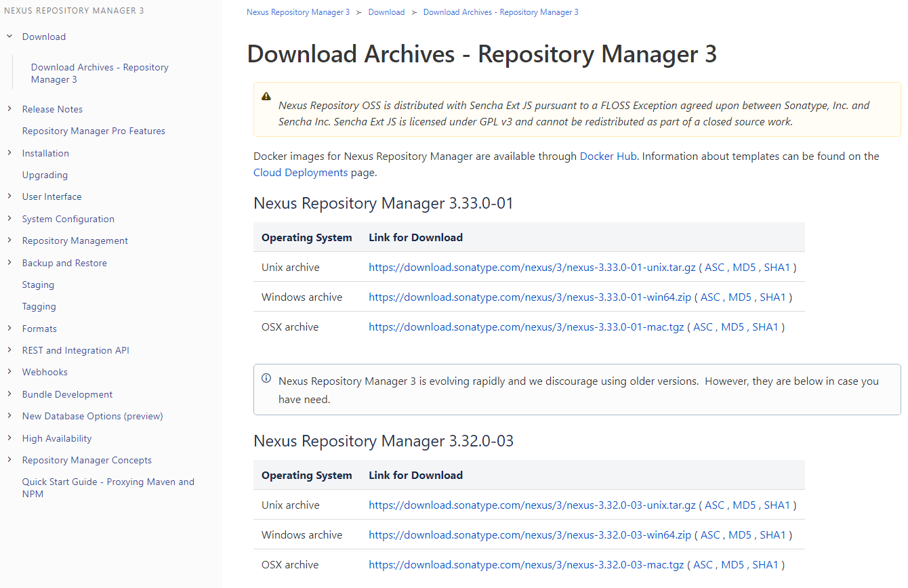Click the Download Archives breadcrumb link
This screenshot has height=588, width=908.
[x=501, y=12]
